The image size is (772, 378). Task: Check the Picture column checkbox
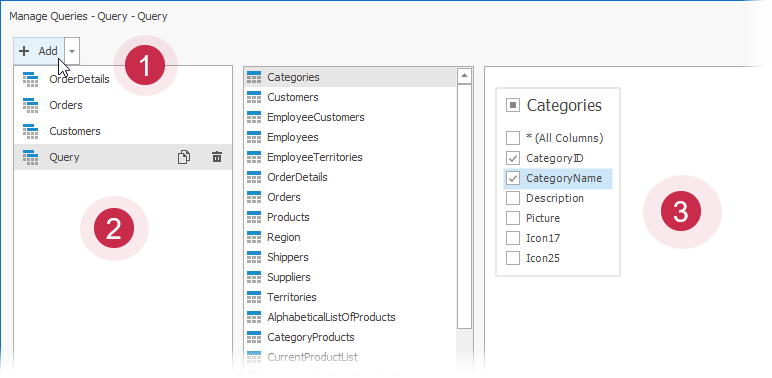tap(513, 218)
